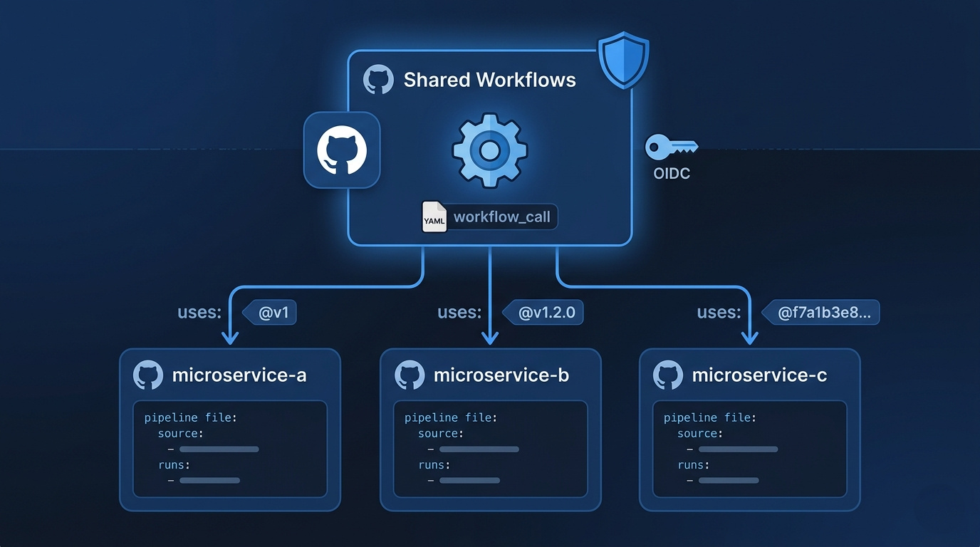Click the GitHub icon beside Shared Workflows

[378, 80]
